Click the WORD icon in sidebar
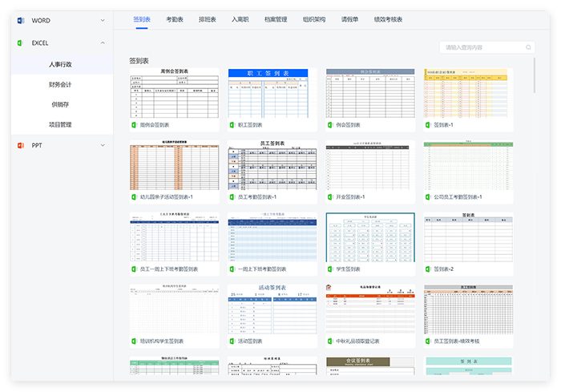 tap(20, 20)
